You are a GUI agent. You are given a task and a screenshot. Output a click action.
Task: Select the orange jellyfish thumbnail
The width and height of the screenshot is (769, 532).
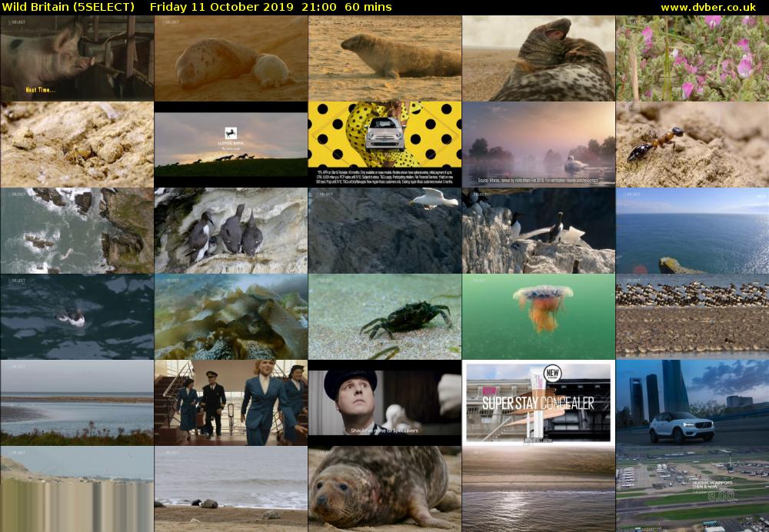(538, 317)
